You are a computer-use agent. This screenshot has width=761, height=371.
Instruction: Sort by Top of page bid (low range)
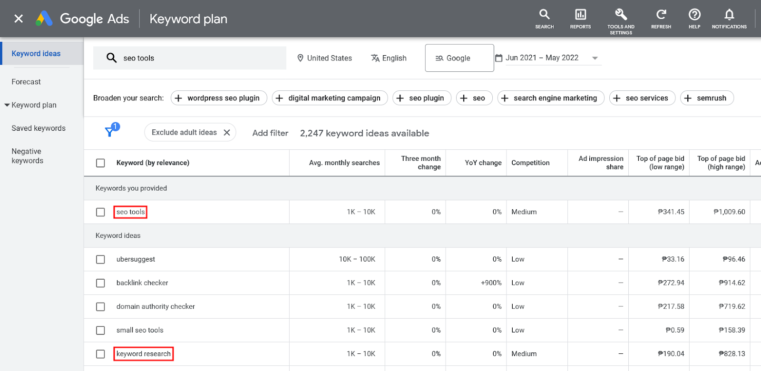point(660,163)
